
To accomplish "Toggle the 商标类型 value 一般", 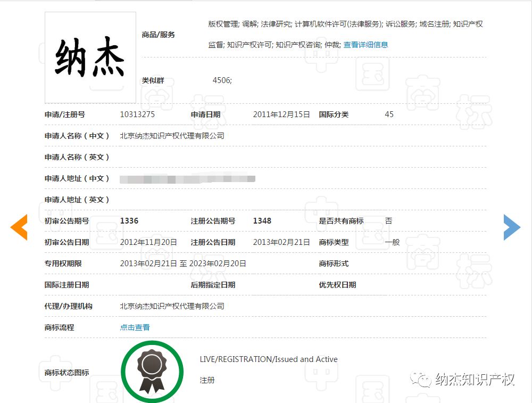I will (x=392, y=242).
